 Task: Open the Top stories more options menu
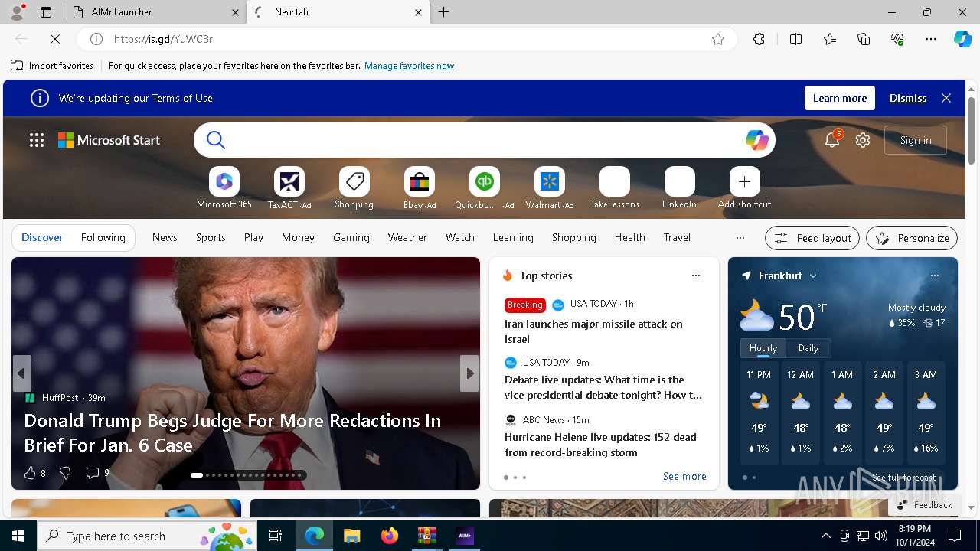[x=696, y=275]
